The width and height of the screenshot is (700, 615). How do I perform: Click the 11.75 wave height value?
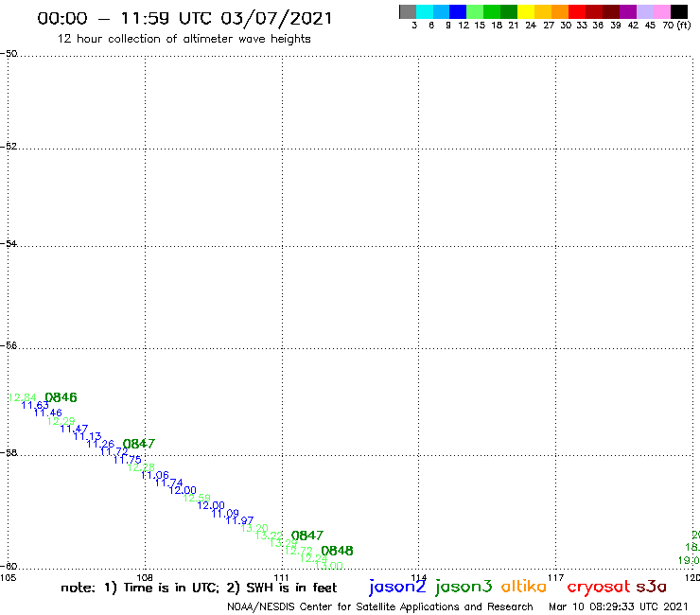[x=128, y=459]
